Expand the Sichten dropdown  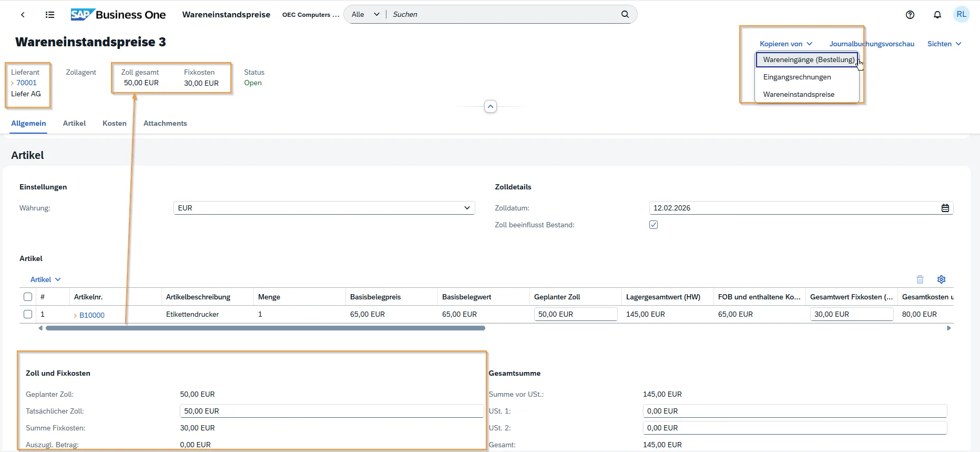pyautogui.click(x=944, y=44)
